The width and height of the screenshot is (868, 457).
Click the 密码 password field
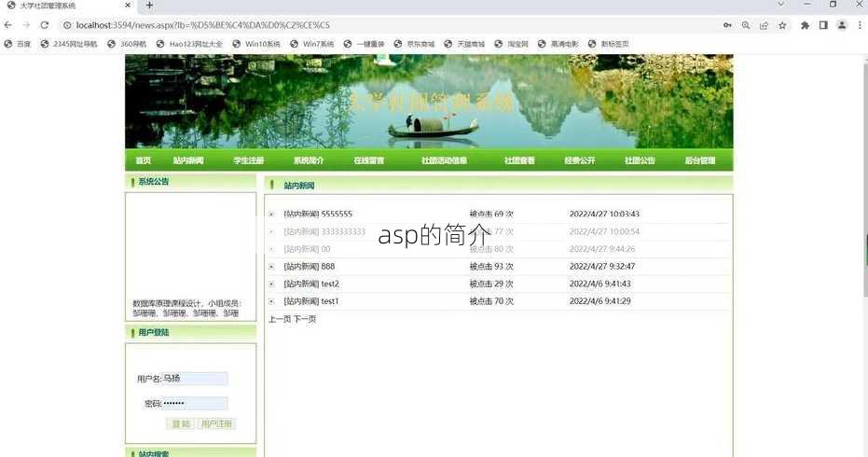coord(195,403)
